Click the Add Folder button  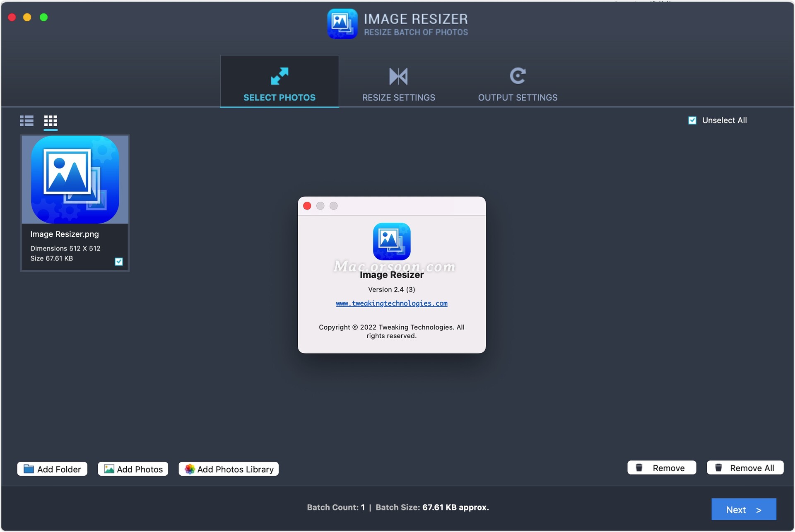tap(52, 469)
